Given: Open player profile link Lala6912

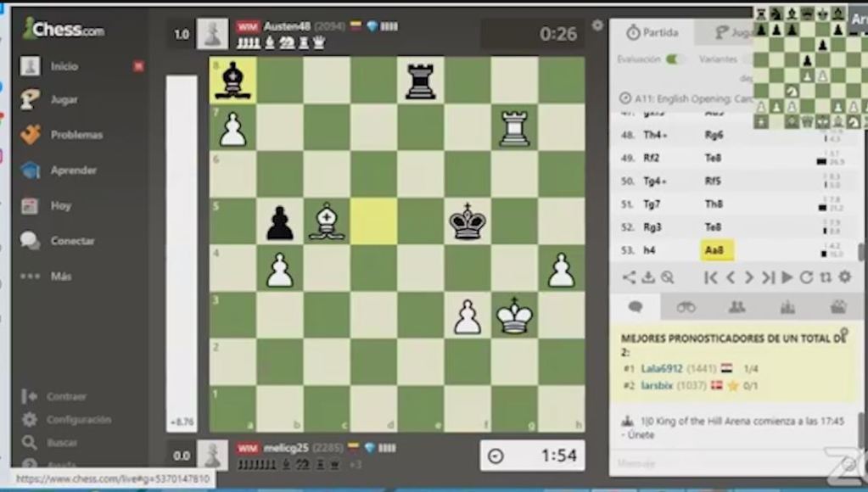Looking at the screenshot, I should pos(661,369).
